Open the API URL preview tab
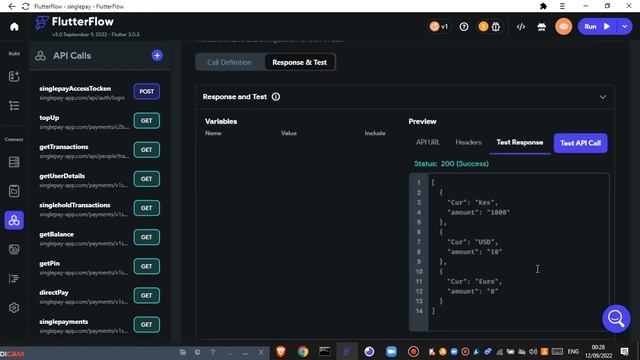Screen dimensions: 640x360 pos(428,142)
